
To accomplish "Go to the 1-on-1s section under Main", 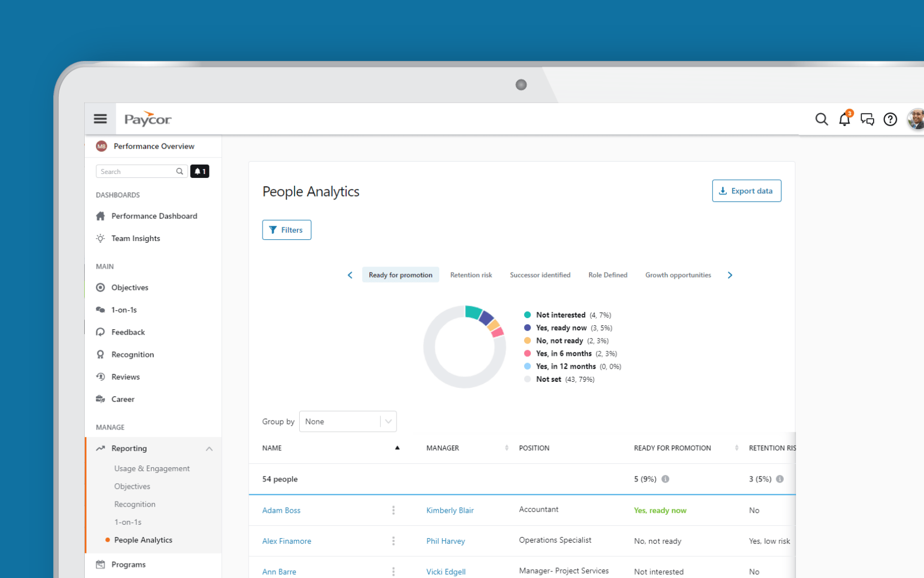I will 124,310.
